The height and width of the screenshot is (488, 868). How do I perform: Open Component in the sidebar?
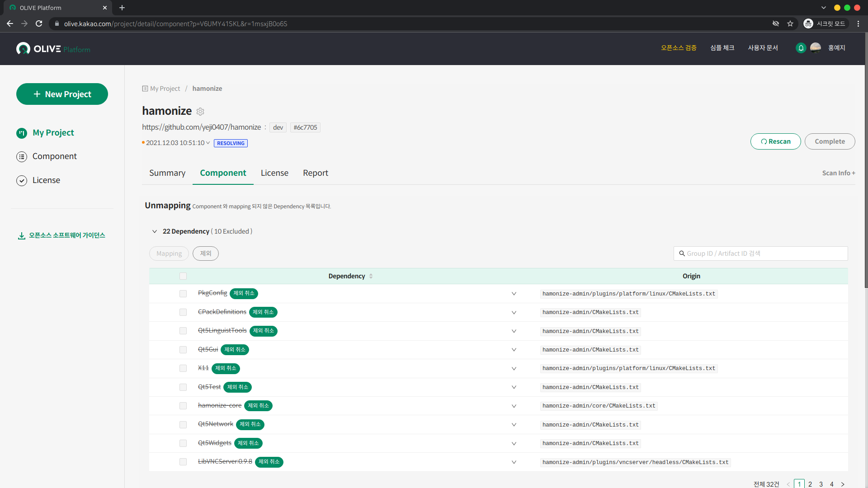click(54, 156)
